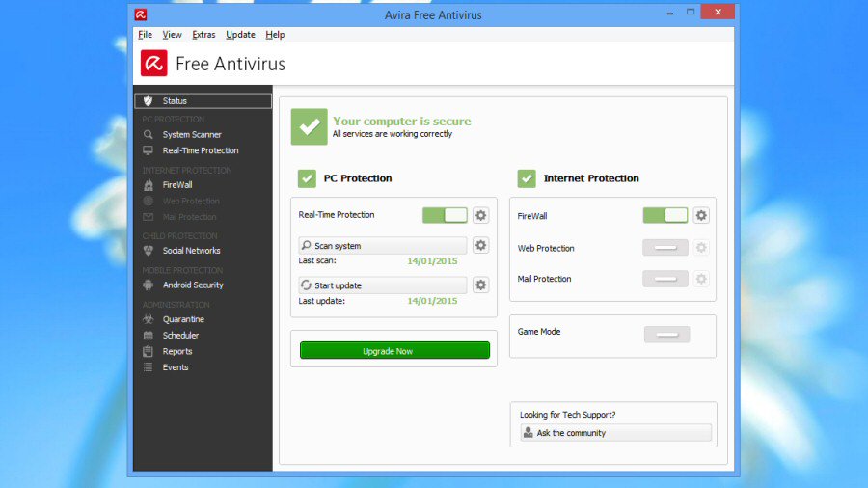Screen dimensions: 868x488
Task: Select Status in the sidebar
Action: (x=203, y=100)
